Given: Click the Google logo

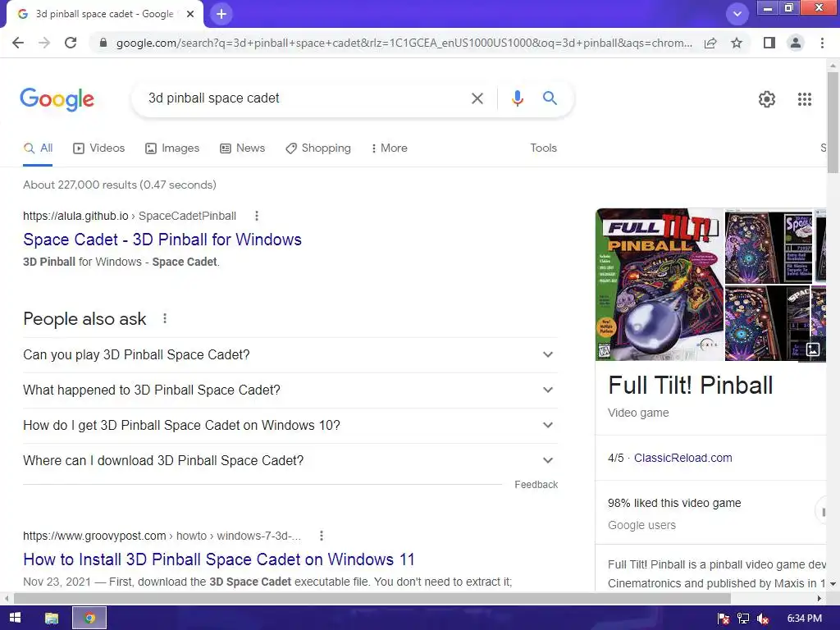Looking at the screenshot, I should pyautogui.click(x=57, y=99).
